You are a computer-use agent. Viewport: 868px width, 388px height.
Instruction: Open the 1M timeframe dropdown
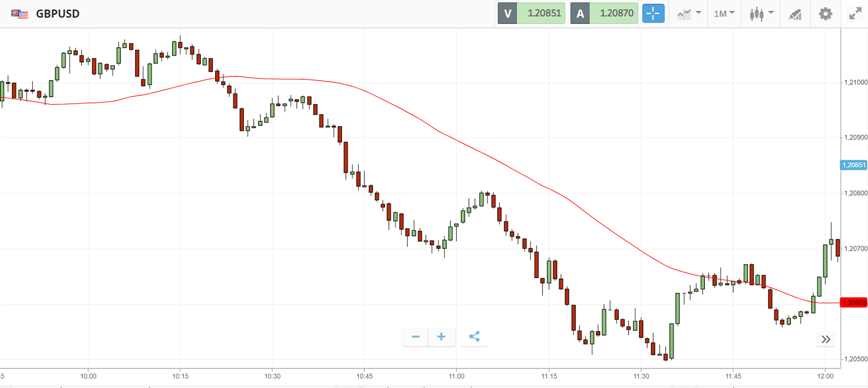coord(724,13)
